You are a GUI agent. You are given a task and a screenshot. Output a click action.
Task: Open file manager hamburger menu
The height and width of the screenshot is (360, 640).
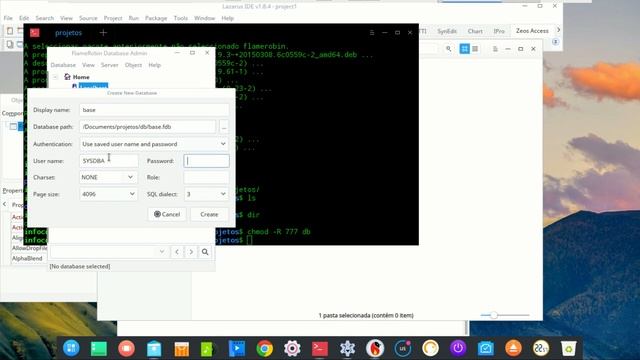[495, 49]
